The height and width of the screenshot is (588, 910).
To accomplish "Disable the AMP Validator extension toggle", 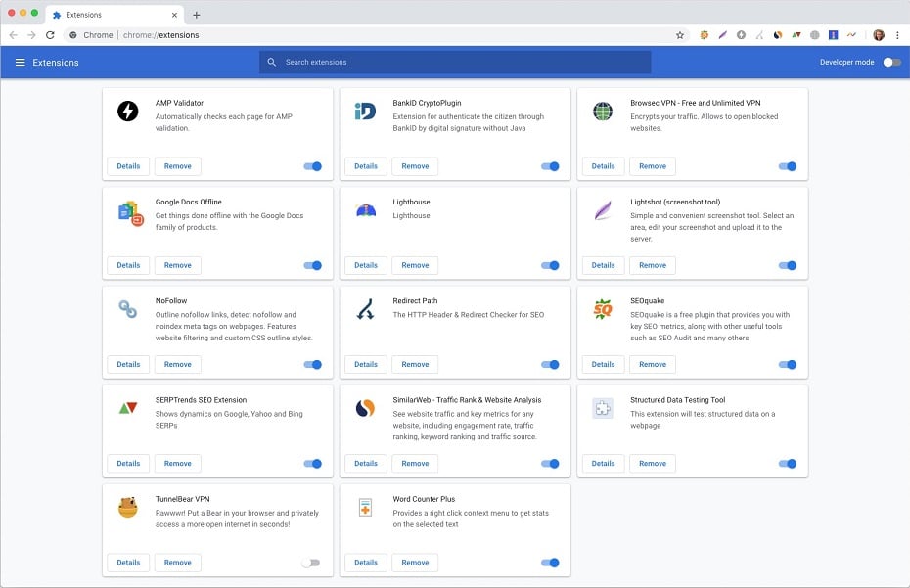I will (x=313, y=166).
